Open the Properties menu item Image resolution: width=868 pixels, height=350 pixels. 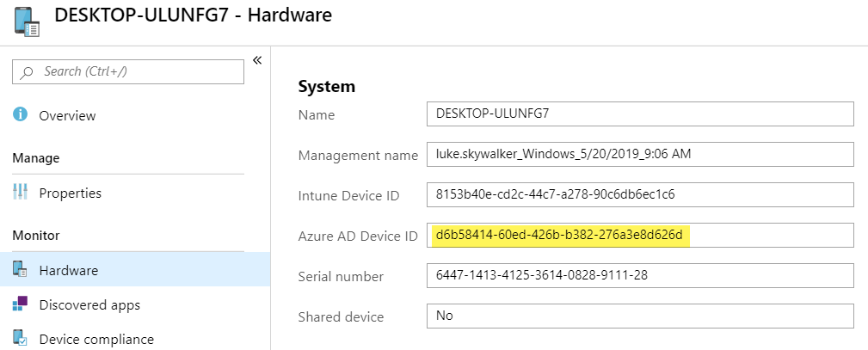click(70, 193)
